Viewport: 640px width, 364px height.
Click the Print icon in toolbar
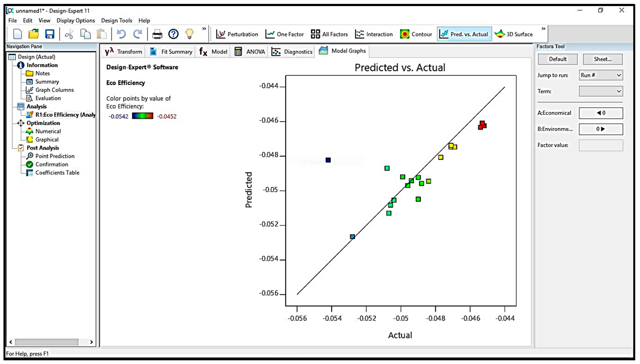157,34
